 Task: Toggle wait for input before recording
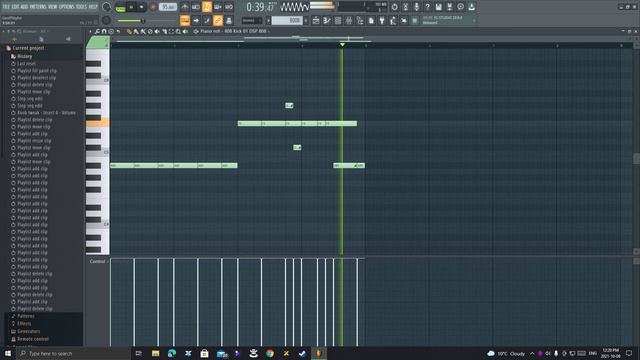196,7
